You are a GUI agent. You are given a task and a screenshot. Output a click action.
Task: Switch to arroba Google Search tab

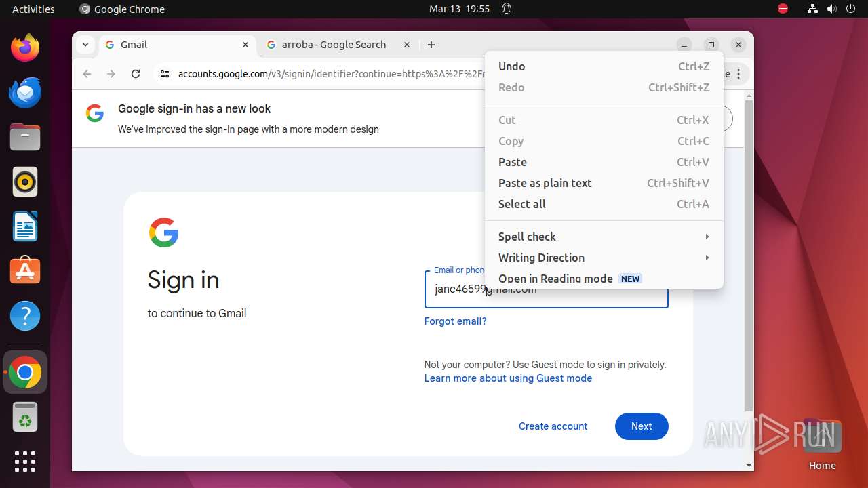tap(339, 45)
